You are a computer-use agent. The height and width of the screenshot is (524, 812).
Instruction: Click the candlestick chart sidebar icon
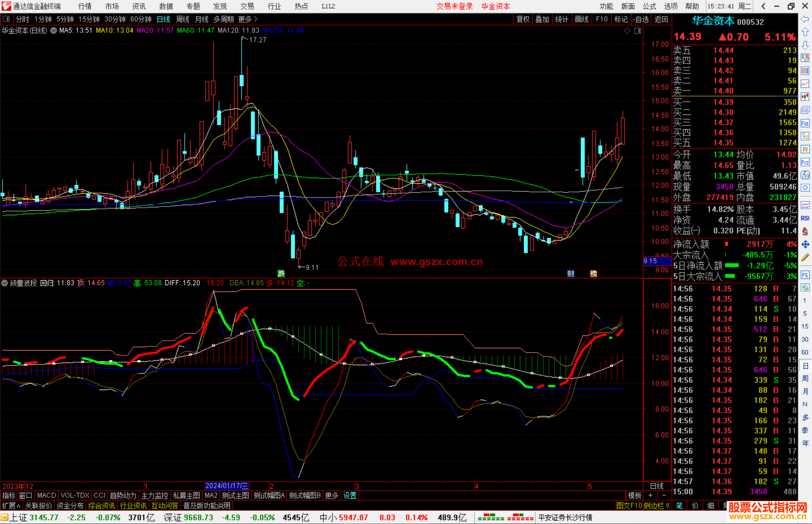point(805,97)
